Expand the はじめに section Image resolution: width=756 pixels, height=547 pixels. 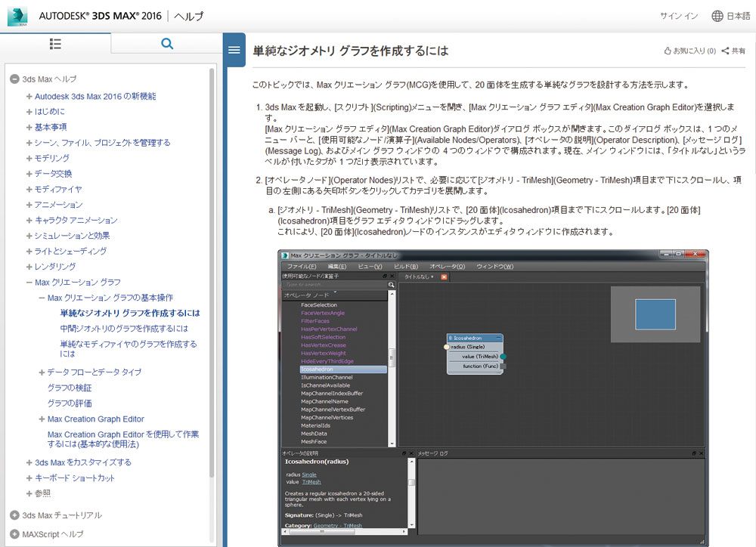(x=29, y=112)
